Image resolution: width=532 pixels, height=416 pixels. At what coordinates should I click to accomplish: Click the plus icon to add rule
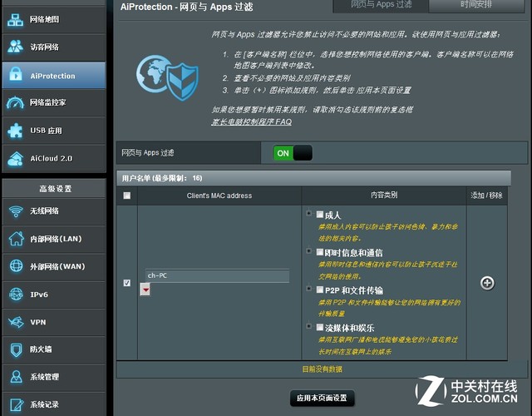point(487,283)
